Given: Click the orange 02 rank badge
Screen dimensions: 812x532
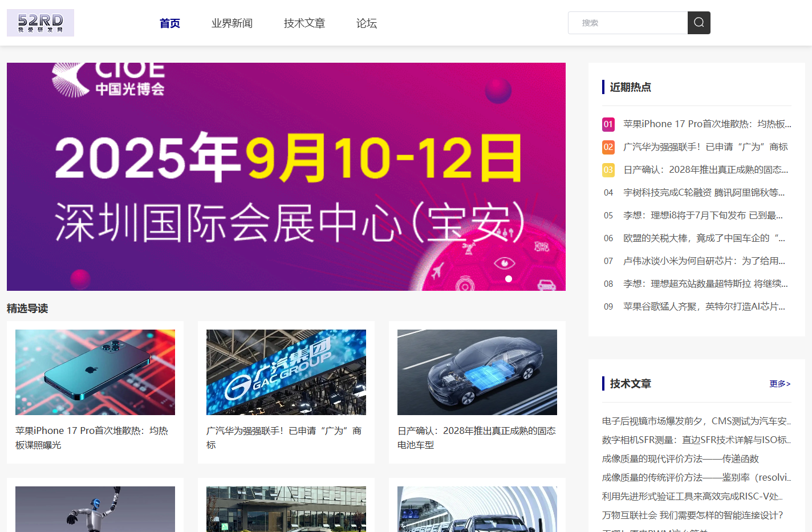Looking at the screenshot, I should click(x=608, y=147).
